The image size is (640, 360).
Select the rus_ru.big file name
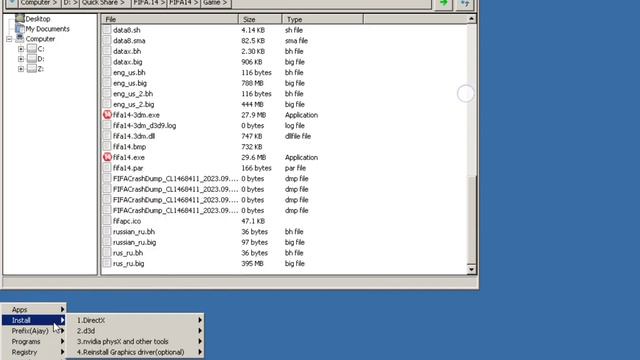point(129,264)
